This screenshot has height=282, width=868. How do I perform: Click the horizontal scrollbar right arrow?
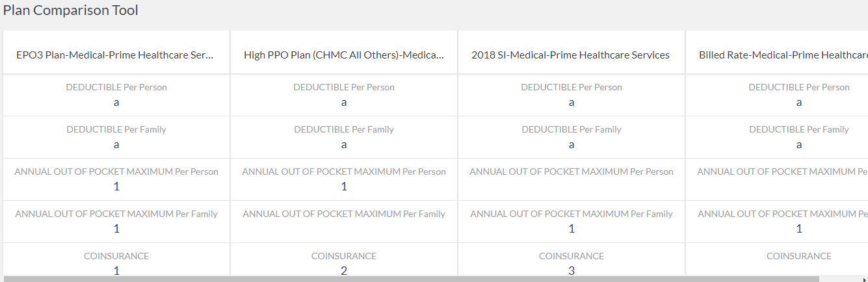point(863,279)
